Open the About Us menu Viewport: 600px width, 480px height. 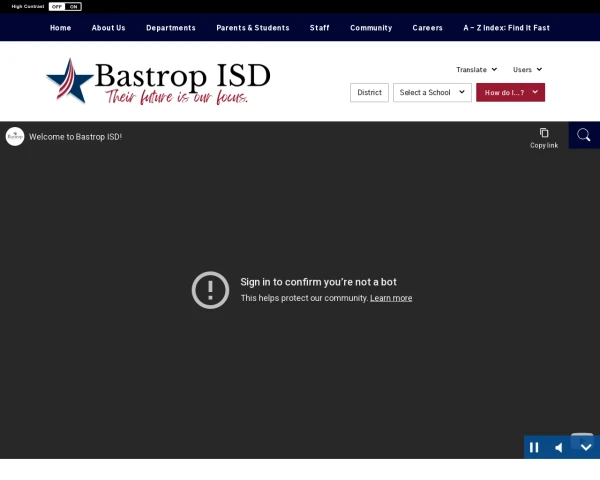click(108, 28)
